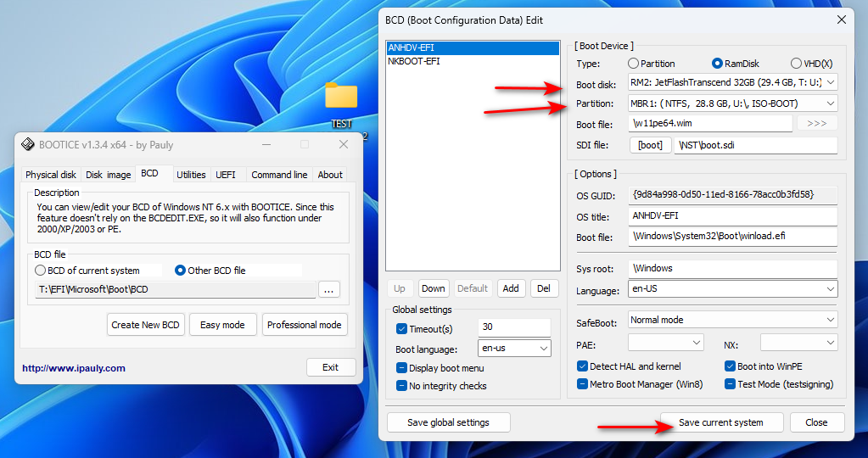
Task: Select VHD(X) boot device type
Action: tap(796, 64)
